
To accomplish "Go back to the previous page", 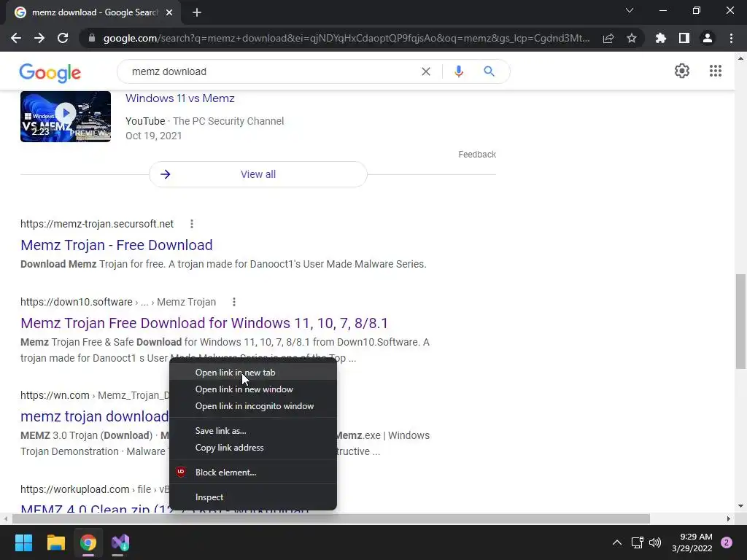I will click(x=16, y=38).
